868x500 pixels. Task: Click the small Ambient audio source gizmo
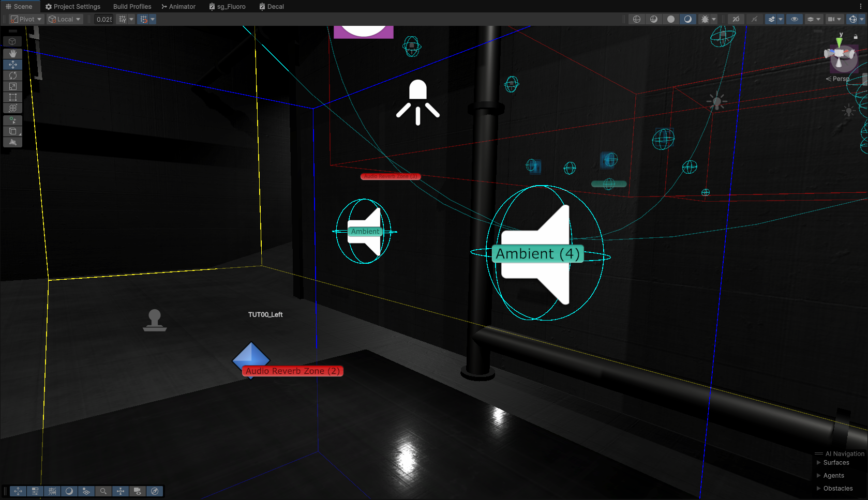click(365, 232)
